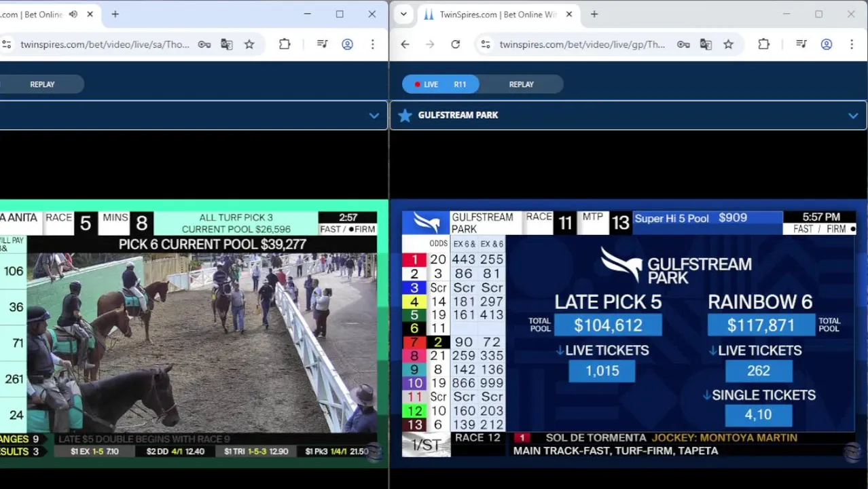Click translate icon in right address bar

point(706,44)
